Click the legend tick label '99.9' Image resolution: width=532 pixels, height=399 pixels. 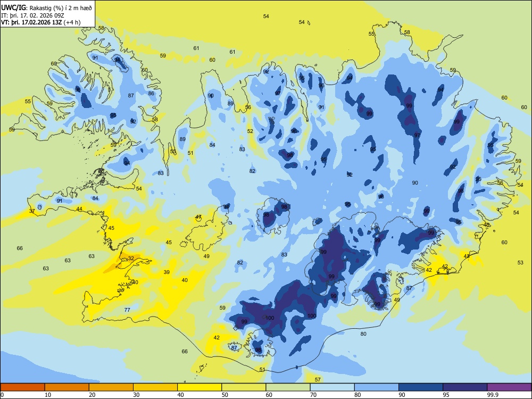click(493, 395)
